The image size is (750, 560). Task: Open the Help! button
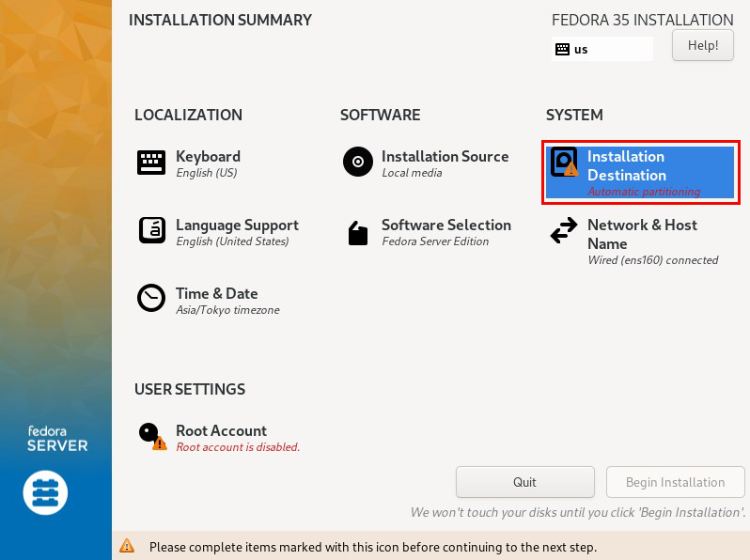tap(703, 45)
